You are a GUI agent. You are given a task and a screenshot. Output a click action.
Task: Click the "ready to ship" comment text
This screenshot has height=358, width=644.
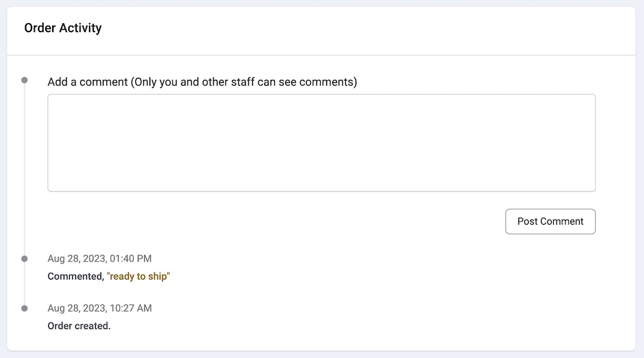pyautogui.click(x=138, y=276)
